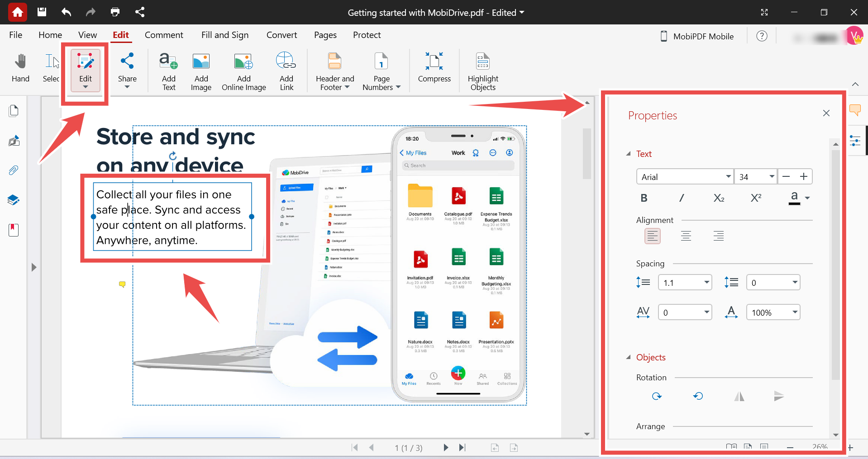Rotate the selected object clockwise
Image resolution: width=868 pixels, height=459 pixels.
click(x=657, y=396)
